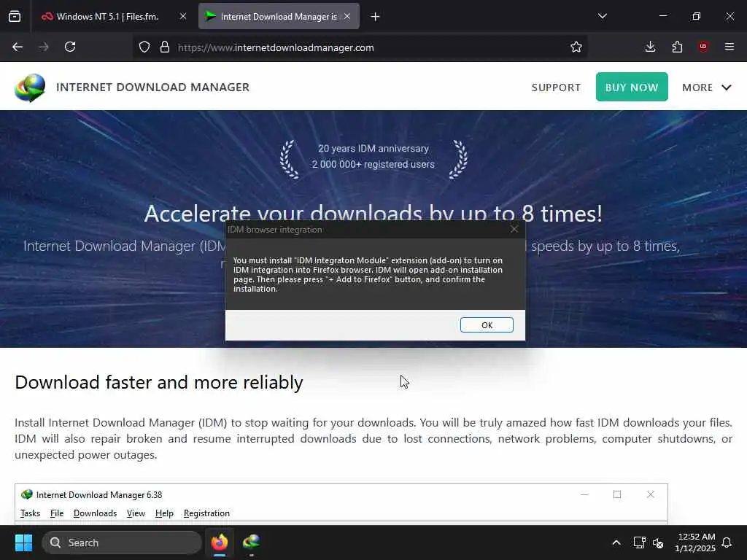Open View menu in IDM screenshot

(x=136, y=513)
